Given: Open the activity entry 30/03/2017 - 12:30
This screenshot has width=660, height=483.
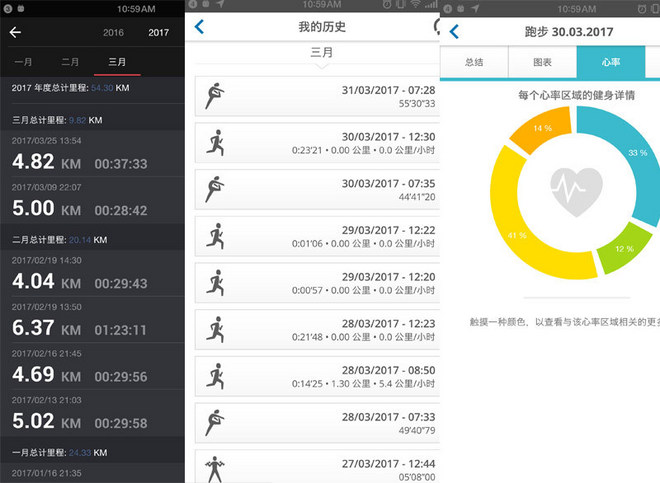Looking at the screenshot, I should (317, 143).
